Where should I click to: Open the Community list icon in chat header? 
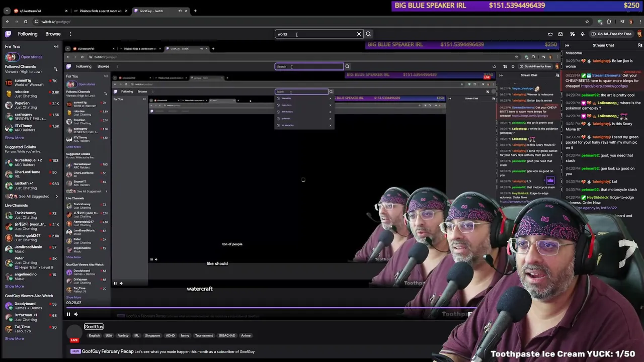[640, 45]
